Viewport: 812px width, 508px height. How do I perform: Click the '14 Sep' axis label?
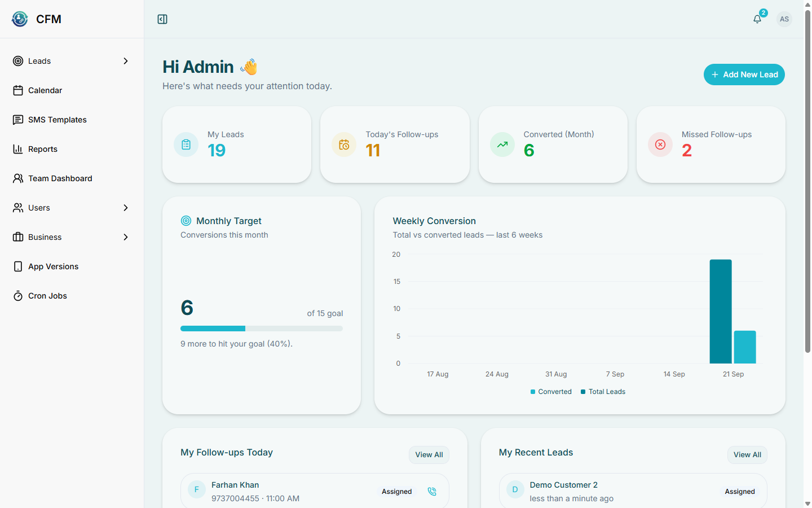point(674,374)
